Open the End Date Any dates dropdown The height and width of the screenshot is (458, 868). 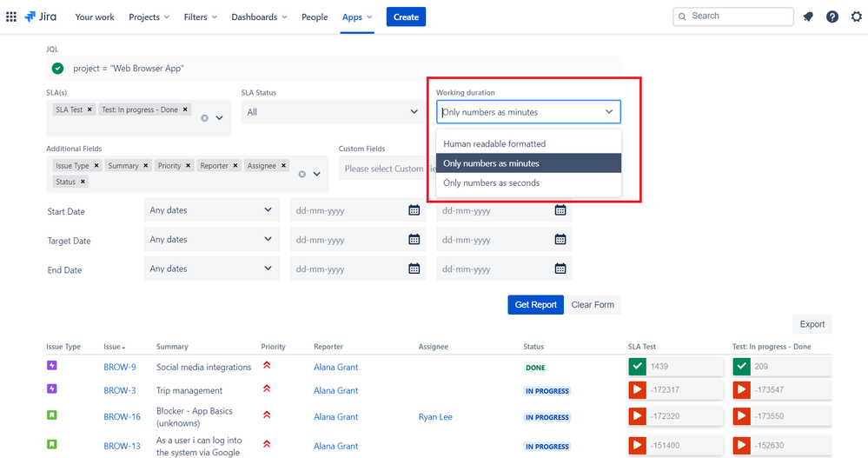pos(211,269)
